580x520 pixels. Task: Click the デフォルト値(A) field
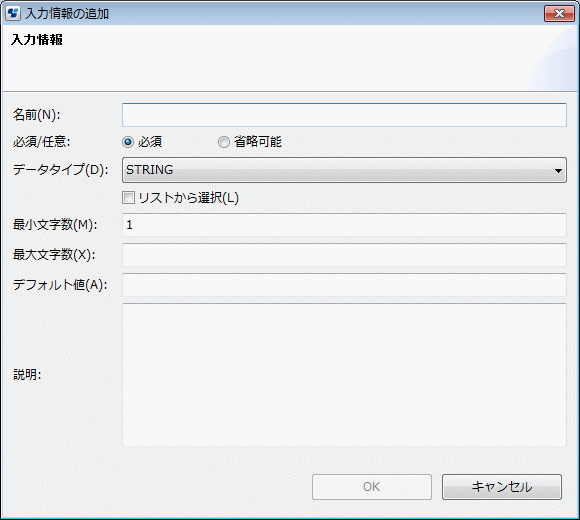344,285
